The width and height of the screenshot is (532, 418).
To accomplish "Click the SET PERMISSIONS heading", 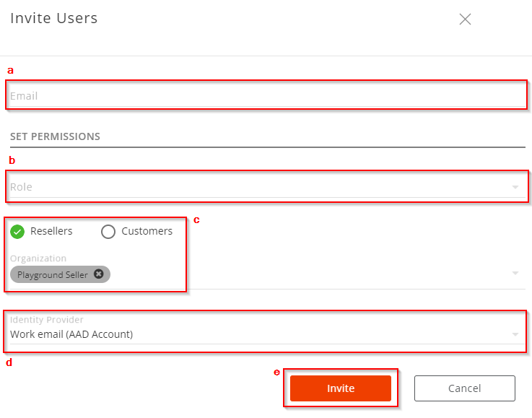I will point(55,136).
